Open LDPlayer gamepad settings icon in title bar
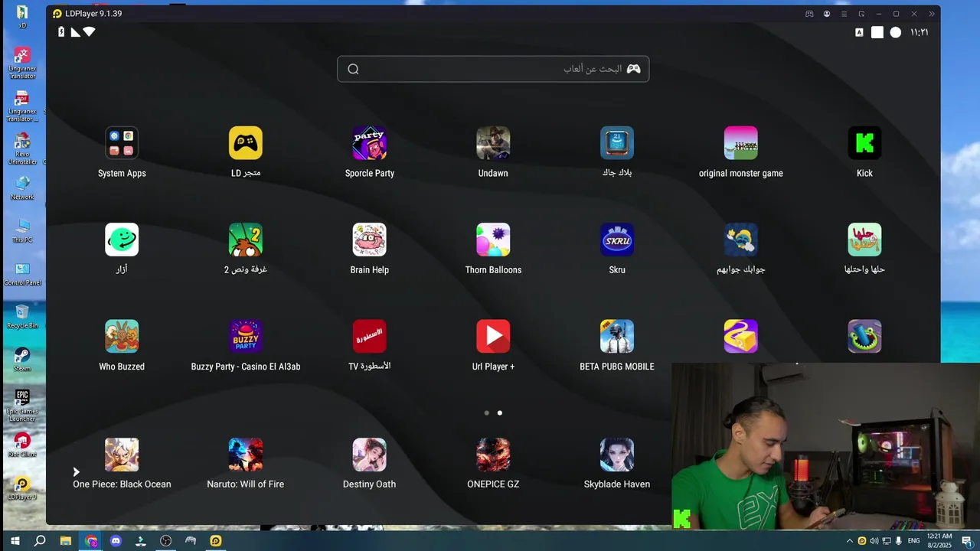This screenshot has height=551, width=980. point(809,14)
